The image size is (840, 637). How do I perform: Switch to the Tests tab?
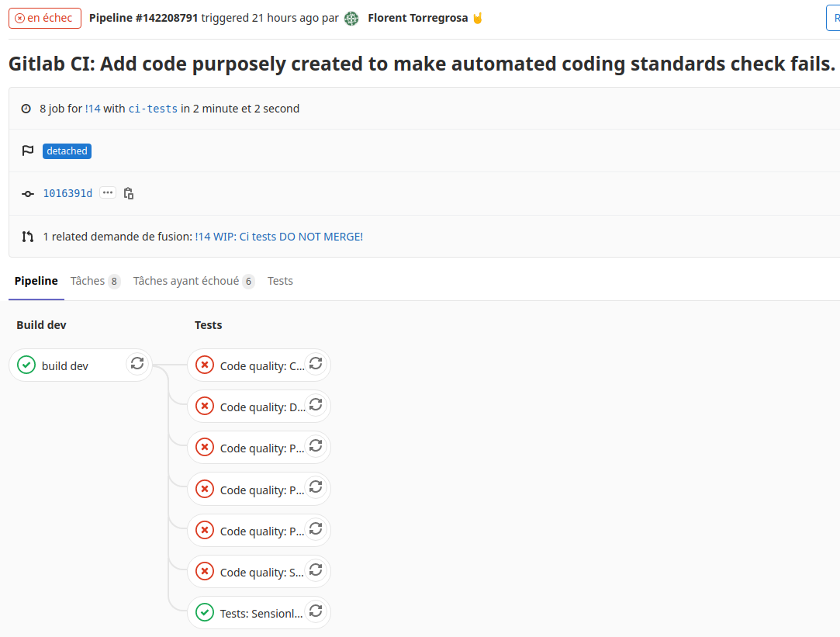[x=280, y=281]
